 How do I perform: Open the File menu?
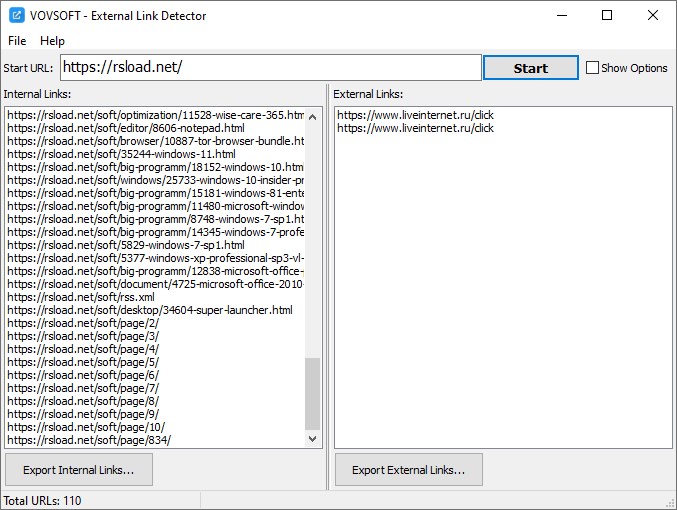pos(17,41)
